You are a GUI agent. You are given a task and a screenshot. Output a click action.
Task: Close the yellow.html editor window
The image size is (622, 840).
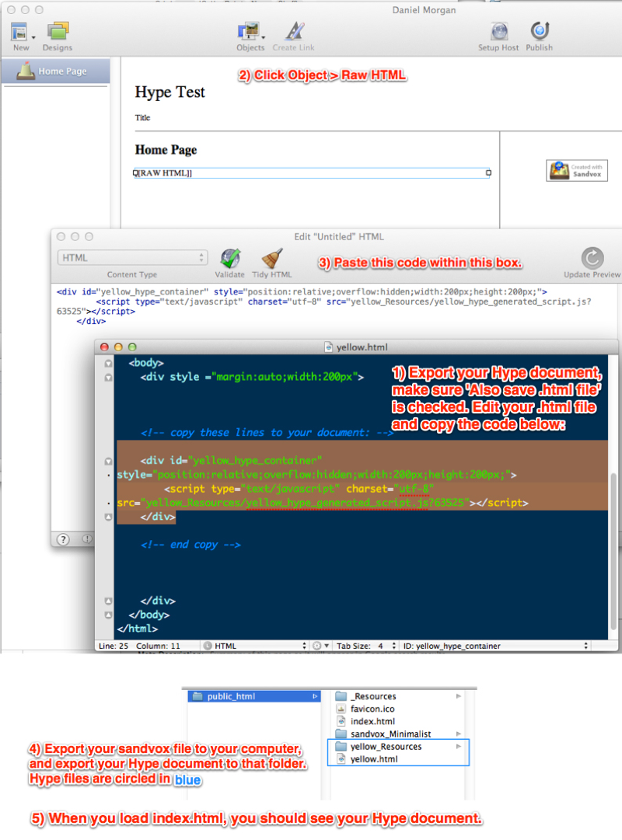(104, 347)
